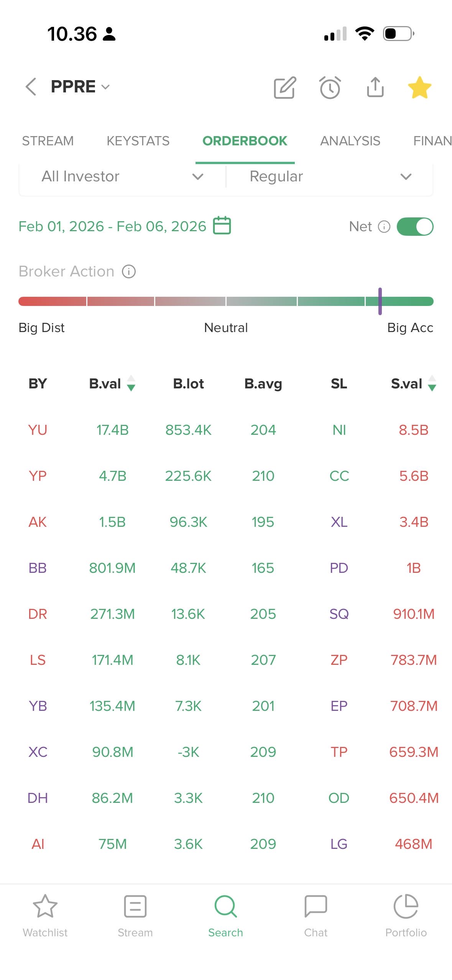This screenshot has height=980, width=452.
Task: Tap the Feb 01 - Feb 06 date range
Action: pos(112,227)
